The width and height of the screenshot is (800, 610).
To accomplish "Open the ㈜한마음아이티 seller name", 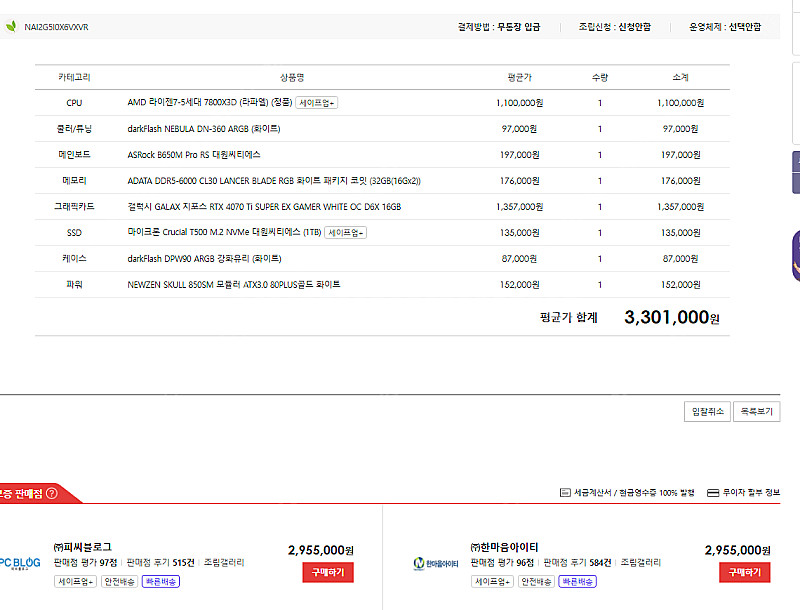I will click(x=504, y=547).
